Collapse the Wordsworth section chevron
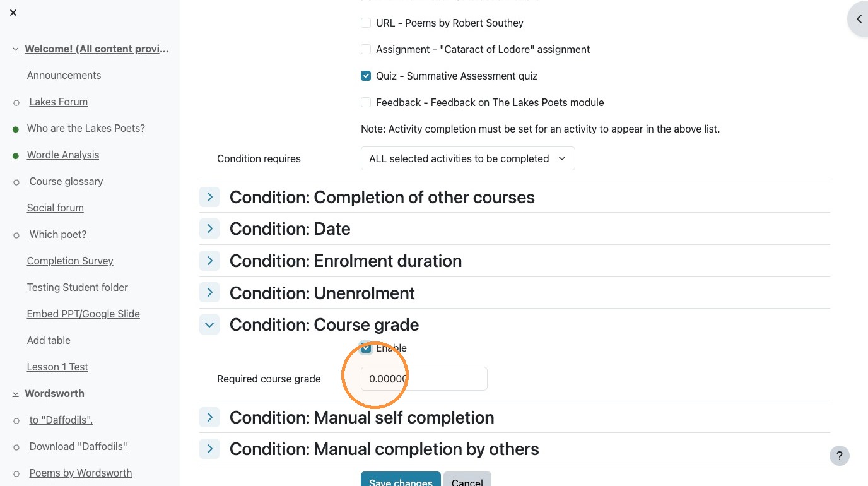Screen dimensions: 868x486 point(15,394)
